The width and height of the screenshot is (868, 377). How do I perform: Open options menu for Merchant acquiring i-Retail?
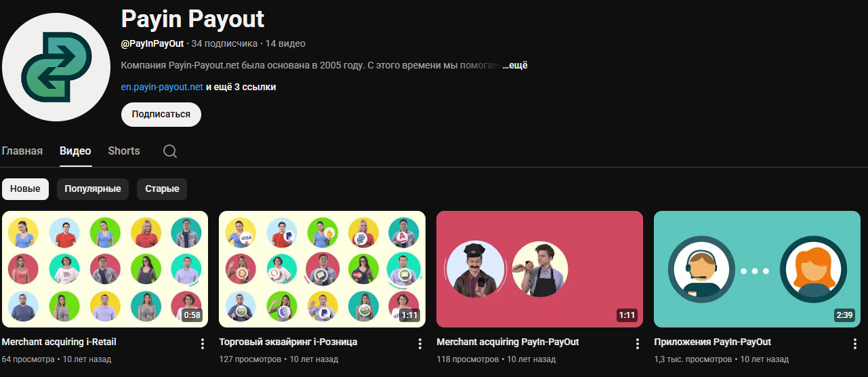202,344
